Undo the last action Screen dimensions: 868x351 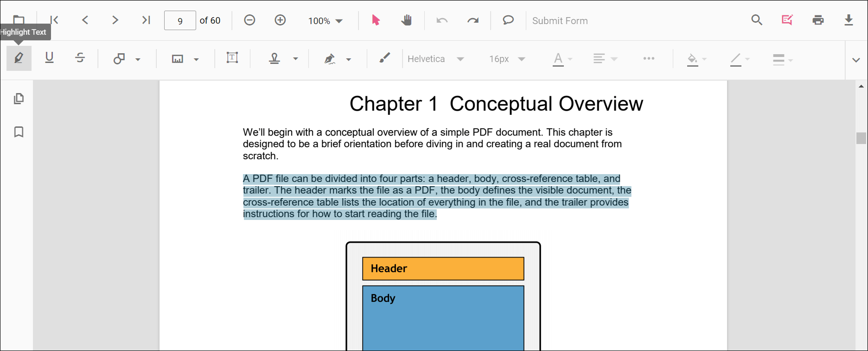click(442, 20)
